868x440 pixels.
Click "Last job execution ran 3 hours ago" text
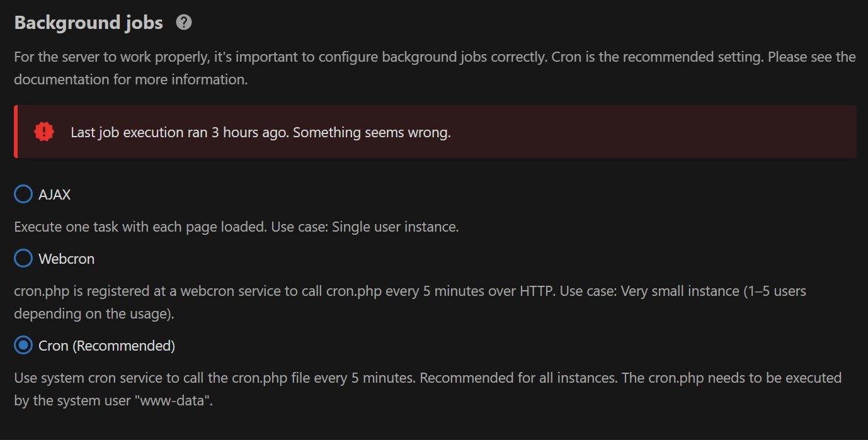click(180, 133)
